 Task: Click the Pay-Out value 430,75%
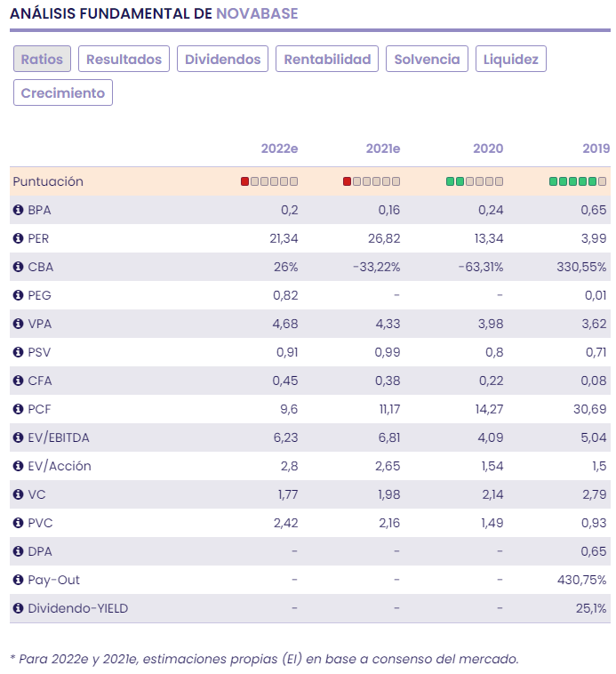click(x=581, y=580)
